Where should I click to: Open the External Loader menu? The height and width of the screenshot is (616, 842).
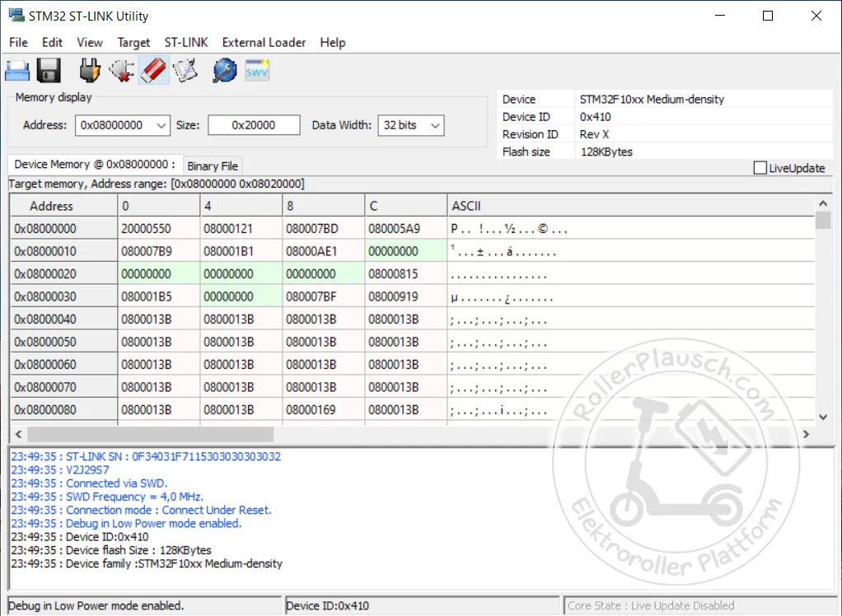point(264,42)
